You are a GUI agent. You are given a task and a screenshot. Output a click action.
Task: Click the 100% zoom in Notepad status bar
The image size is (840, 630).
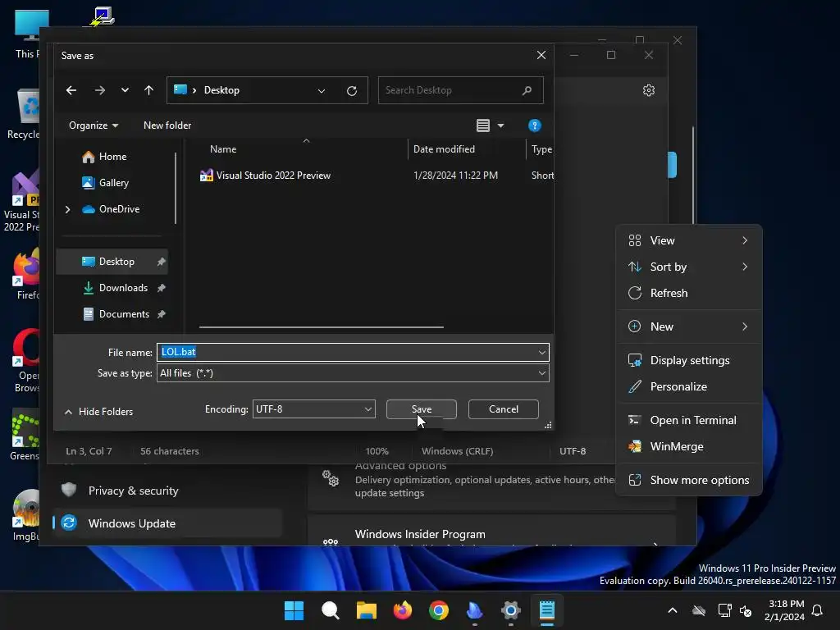[377, 452]
